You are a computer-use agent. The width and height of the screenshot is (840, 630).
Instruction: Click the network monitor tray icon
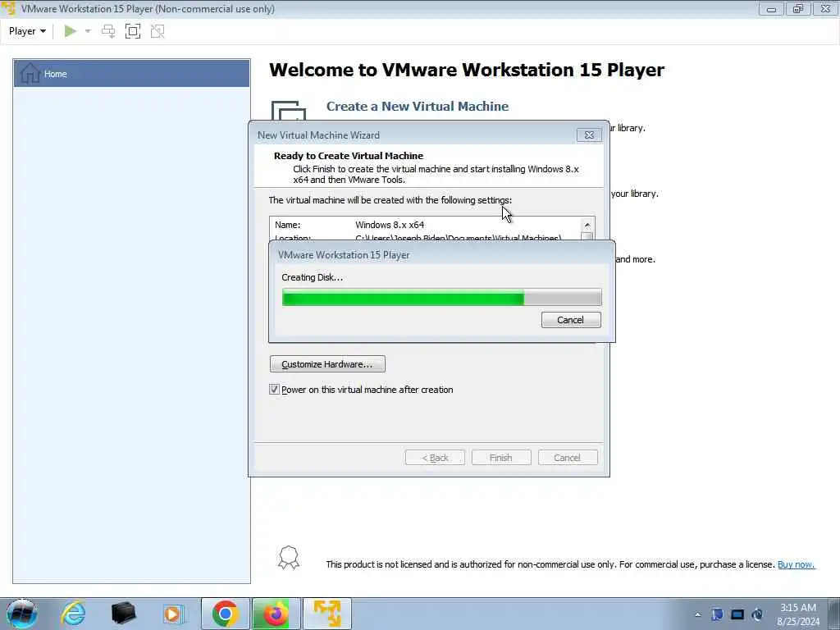(737, 614)
